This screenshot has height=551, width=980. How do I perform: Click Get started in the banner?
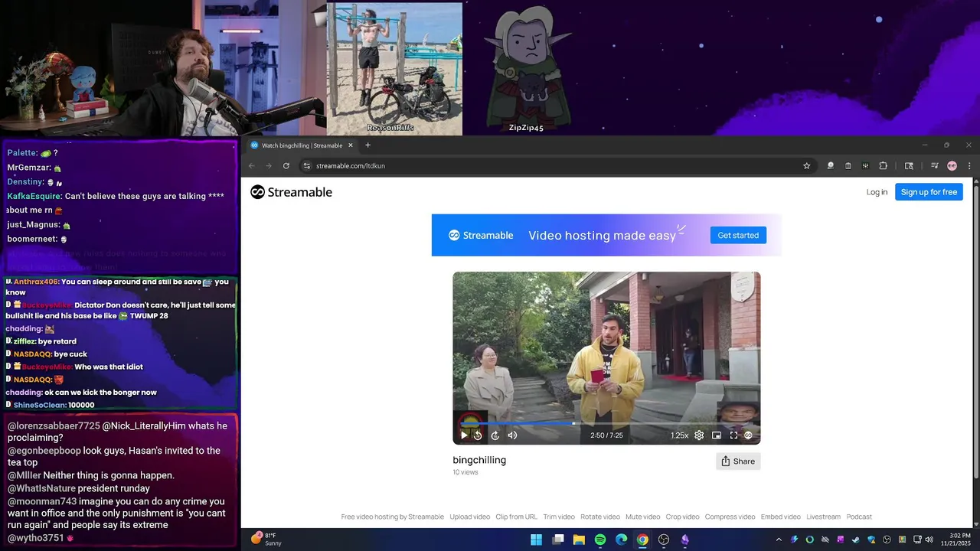[738, 235]
